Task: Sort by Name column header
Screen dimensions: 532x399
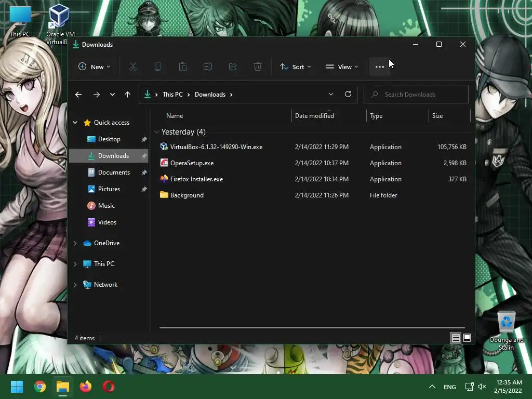Action: point(223,116)
